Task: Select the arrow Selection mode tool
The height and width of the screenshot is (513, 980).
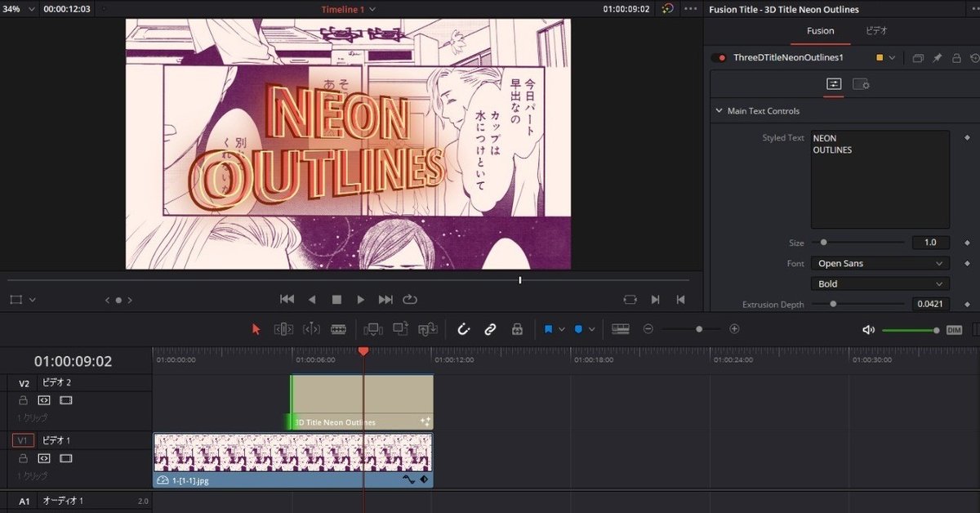Action: [x=256, y=329]
